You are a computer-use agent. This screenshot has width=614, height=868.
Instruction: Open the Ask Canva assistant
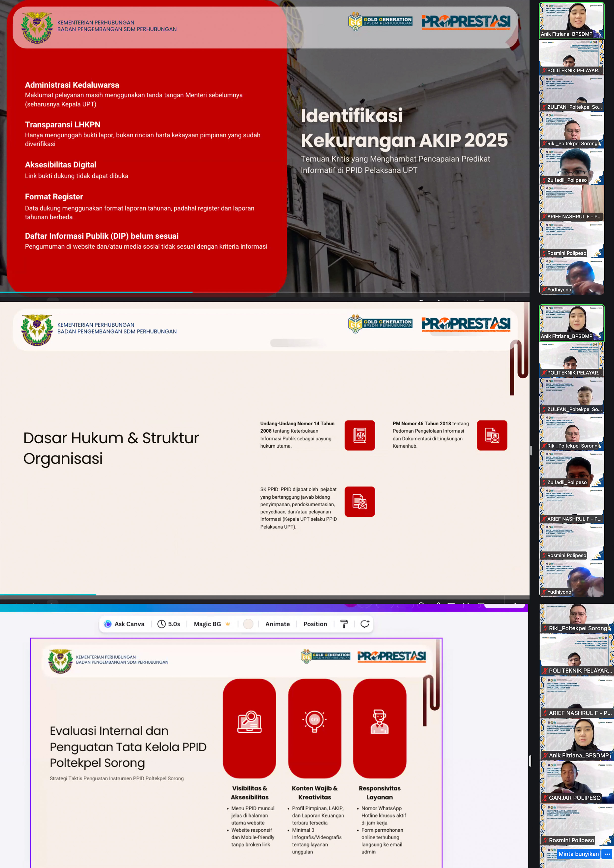tap(124, 624)
